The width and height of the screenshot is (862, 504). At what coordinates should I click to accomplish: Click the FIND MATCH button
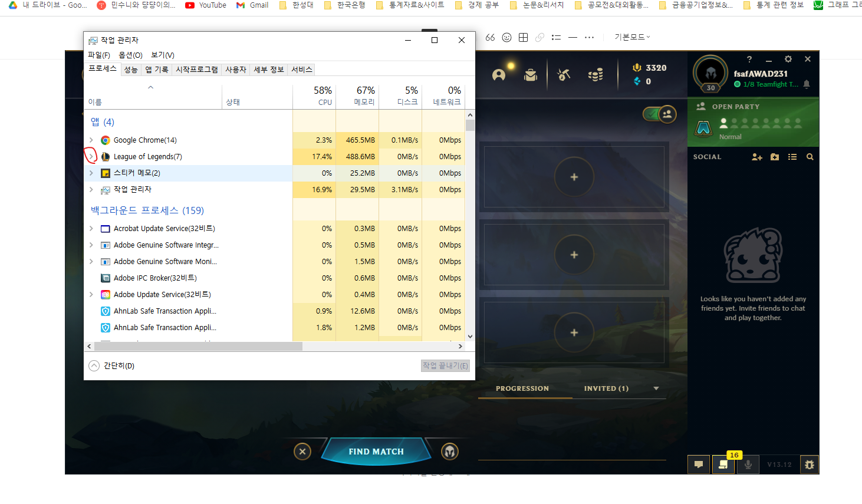pyautogui.click(x=376, y=452)
